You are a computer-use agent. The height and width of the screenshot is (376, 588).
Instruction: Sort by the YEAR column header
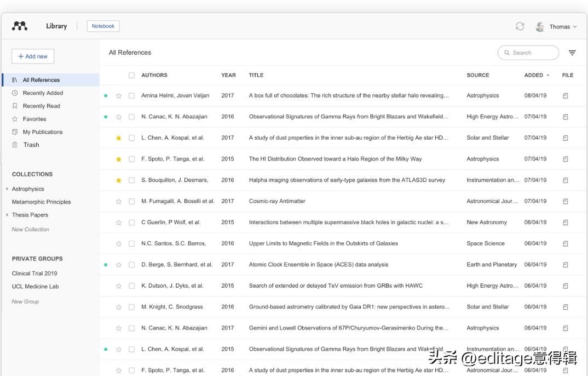click(x=228, y=76)
